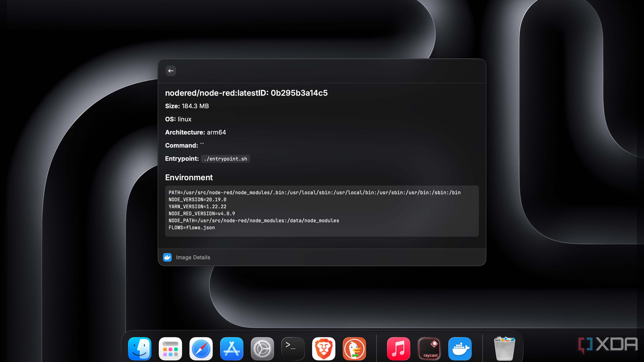Open DuckDuckGo browser from the dock
The image size is (644, 362).
tap(355, 349)
